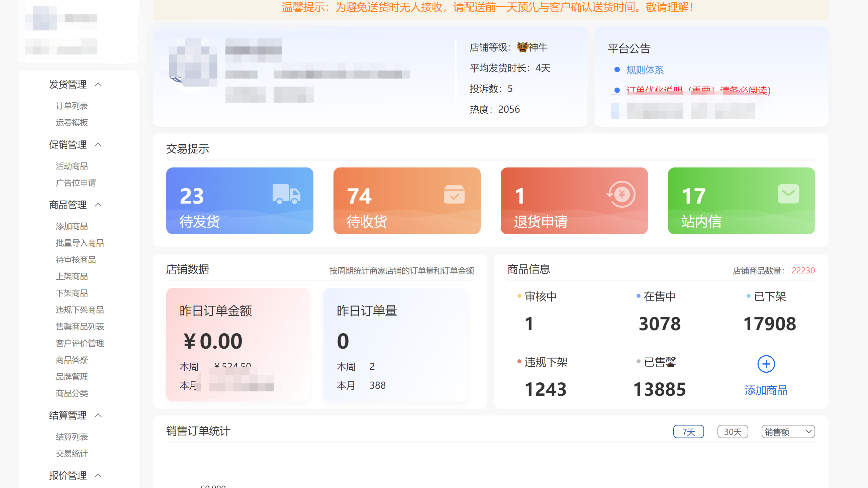The width and height of the screenshot is (868, 488).
Task: Click the 违规下架 count 1243
Action: tap(546, 390)
